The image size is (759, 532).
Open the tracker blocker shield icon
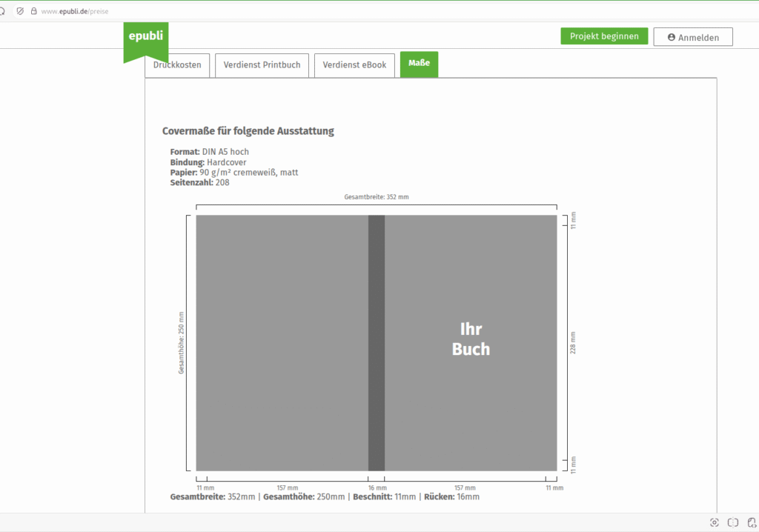coord(20,11)
